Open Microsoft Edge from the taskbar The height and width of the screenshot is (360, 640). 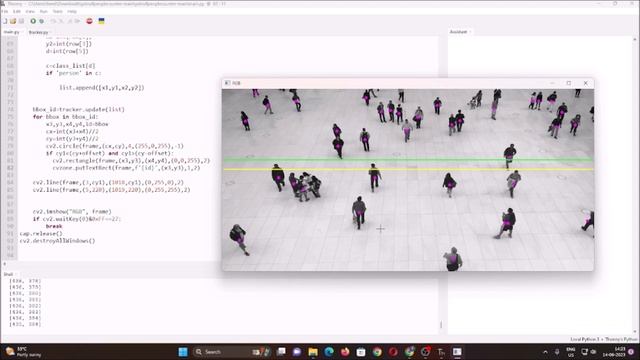329,352
